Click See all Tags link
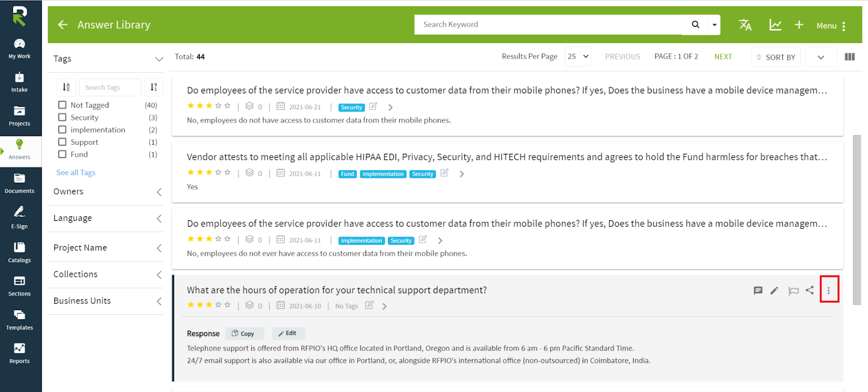868x392 pixels. [76, 172]
